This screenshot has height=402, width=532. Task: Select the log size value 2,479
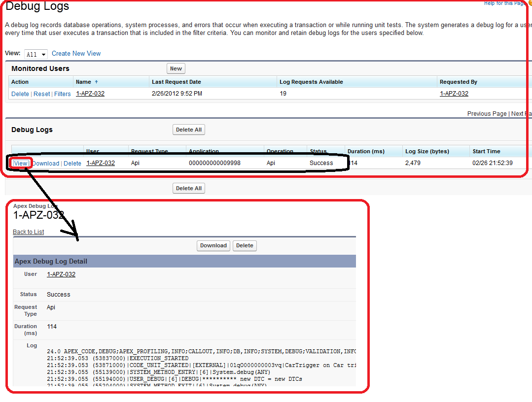click(413, 163)
